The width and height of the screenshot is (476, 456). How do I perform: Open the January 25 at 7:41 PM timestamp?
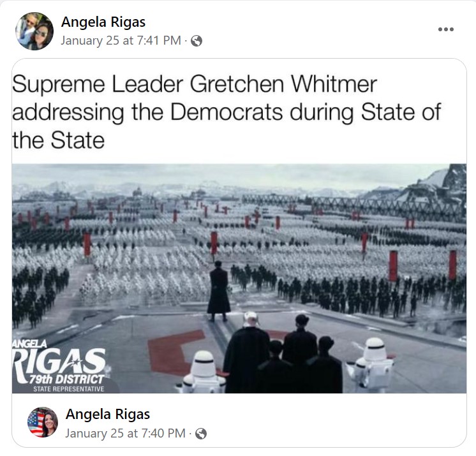coord(121,41)
